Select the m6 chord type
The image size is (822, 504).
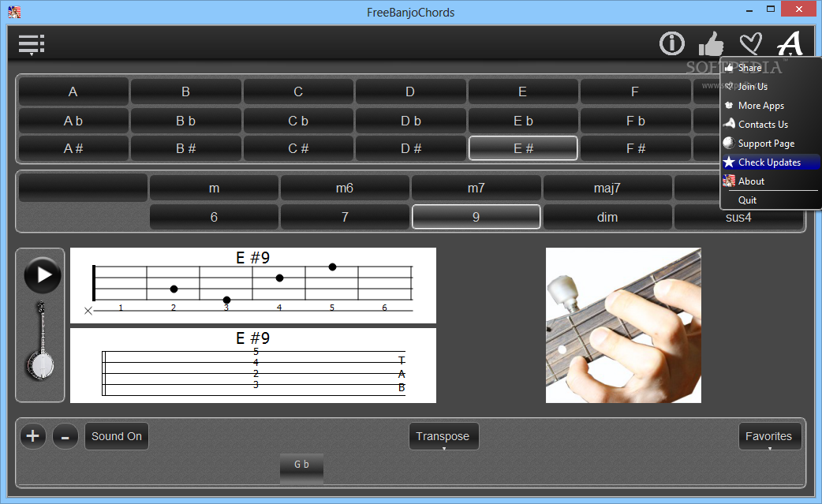click(345, 188)
